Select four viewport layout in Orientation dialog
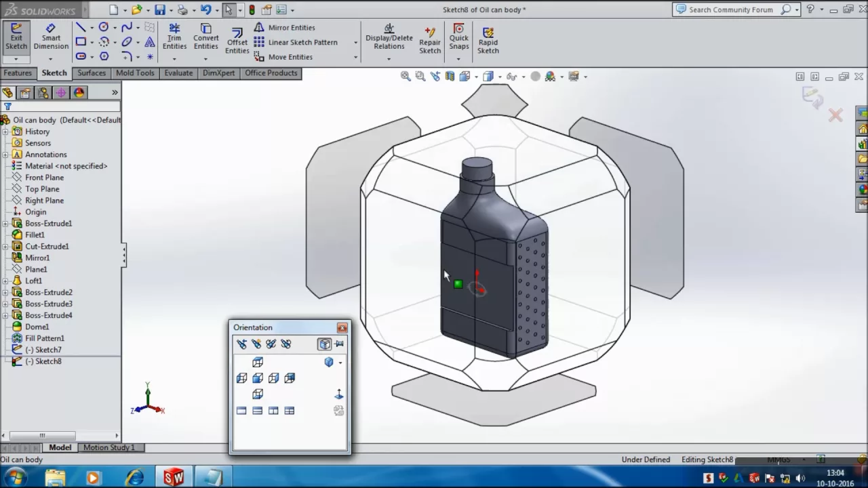 (290, 411)
